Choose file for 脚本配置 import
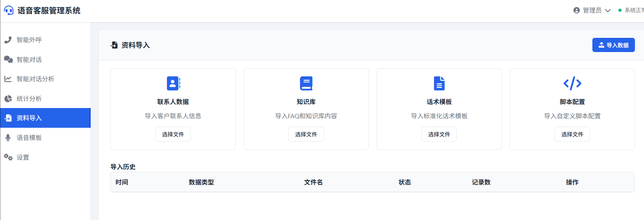644x220 pixels. 572,134
